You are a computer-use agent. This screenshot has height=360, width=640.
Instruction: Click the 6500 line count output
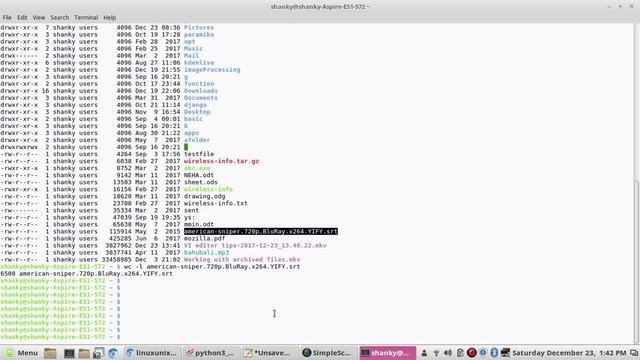point(8,273)
